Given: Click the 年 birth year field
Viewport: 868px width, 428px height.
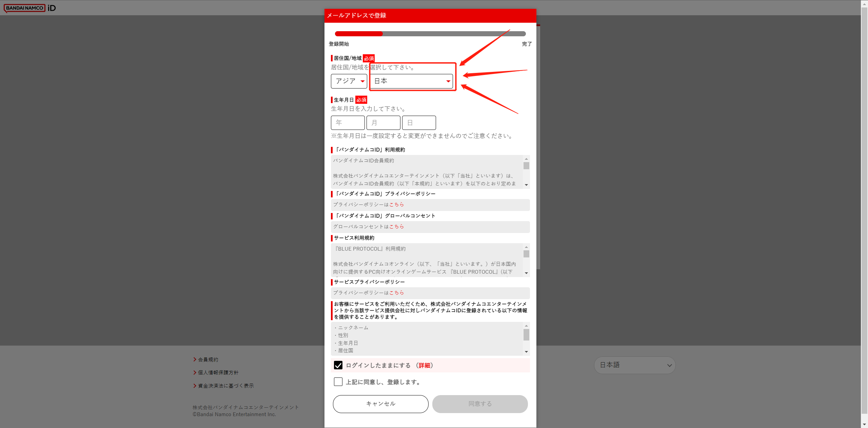Looking at the screenshot, I should tap(348, 123).
